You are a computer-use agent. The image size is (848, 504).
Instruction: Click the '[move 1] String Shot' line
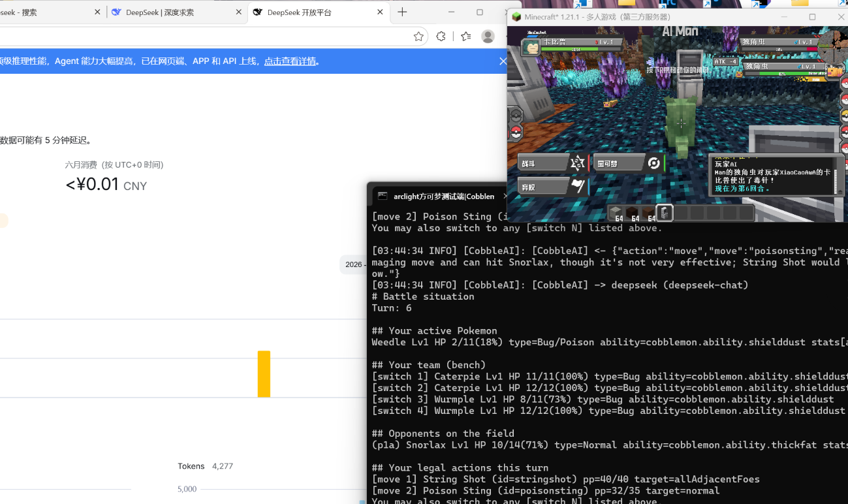click(565, 479)
